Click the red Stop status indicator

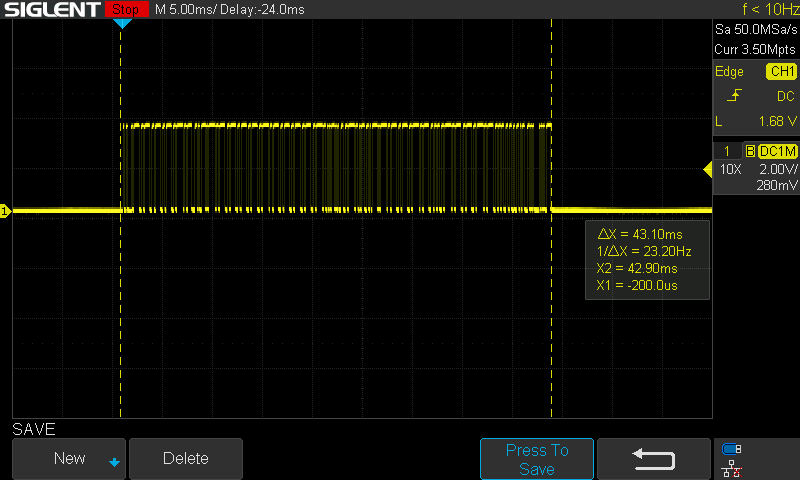(x=126, y=9)
